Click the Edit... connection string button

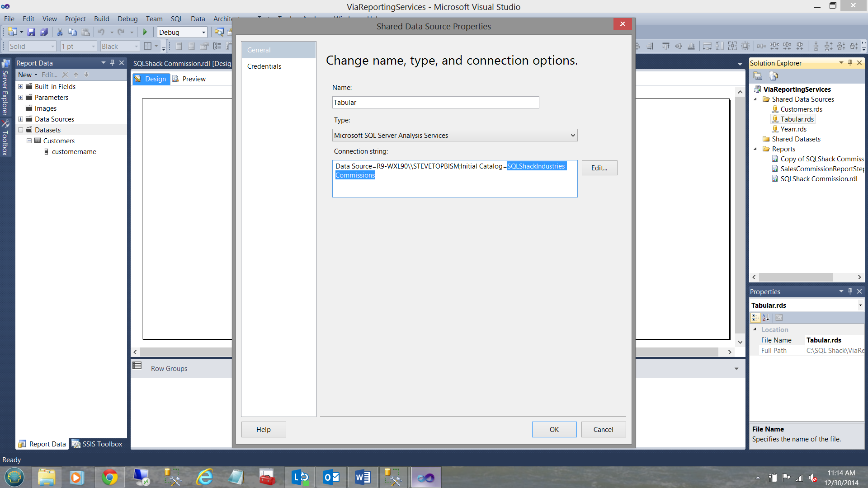[x=599, y=168]
